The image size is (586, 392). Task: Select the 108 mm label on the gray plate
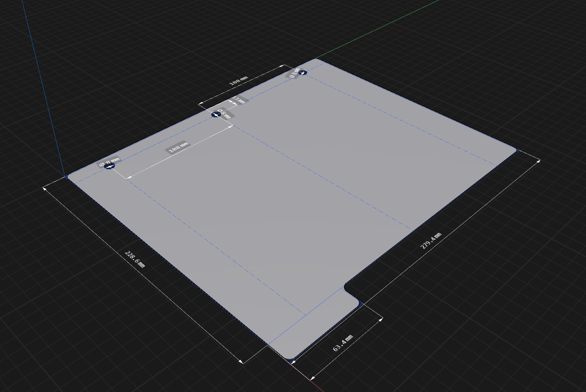(178, 147)
